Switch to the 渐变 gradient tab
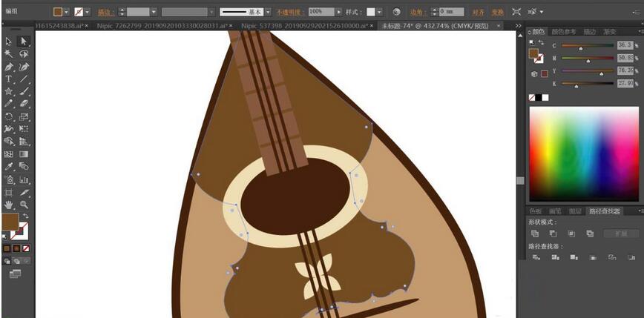The image size is (644, 318). coord(610,32)
